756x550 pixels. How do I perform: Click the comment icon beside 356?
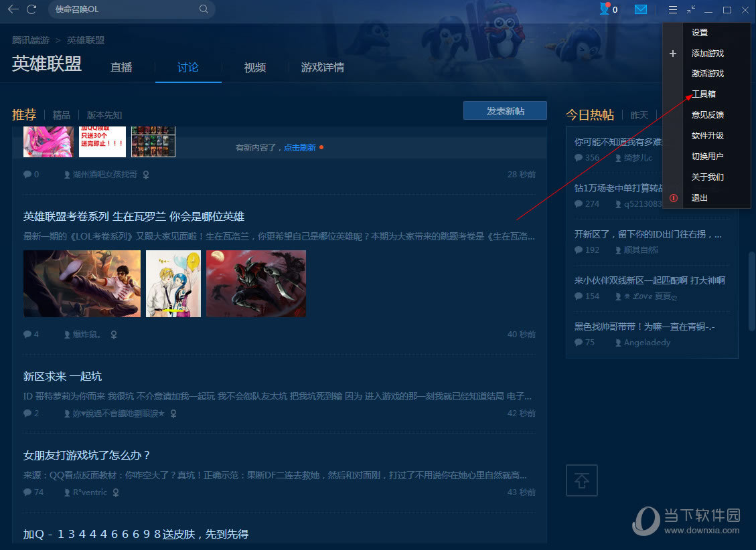[579, 157]
